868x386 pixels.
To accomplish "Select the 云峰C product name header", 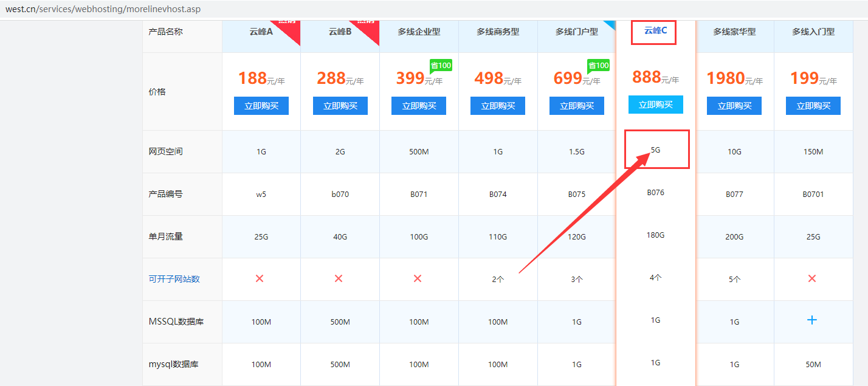I will click(x=655, y=30).
